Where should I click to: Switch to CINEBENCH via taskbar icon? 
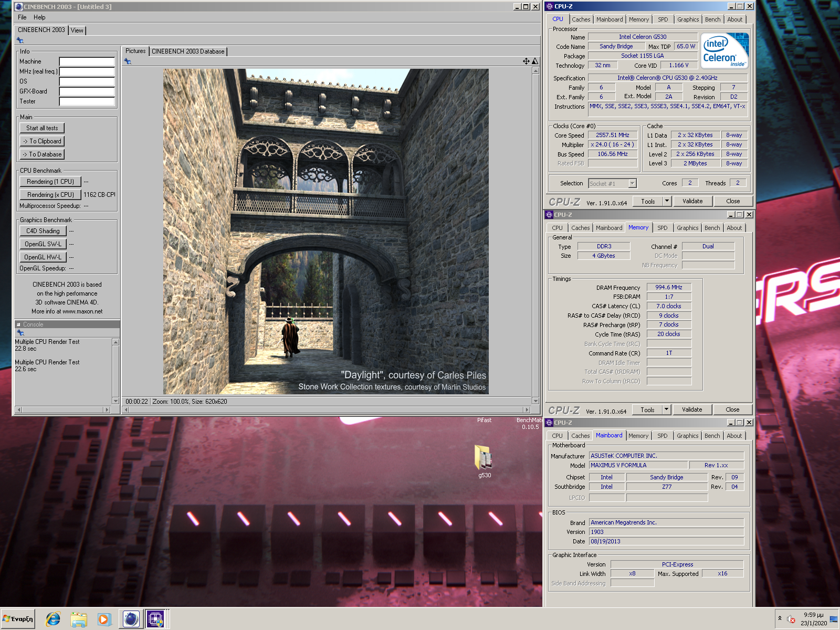(x=131, y=619)
